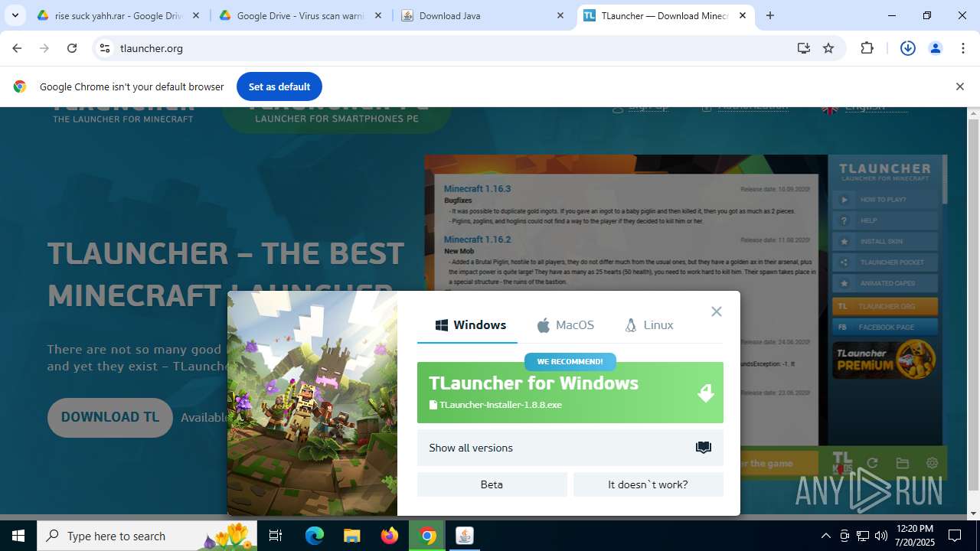This screenshot has height=551, width=980.
Task: Launch Firefox from taskbar
Action: [x=390, y=536]
